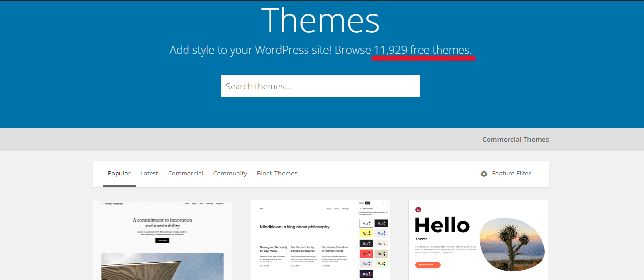Click the orange button in Hello theme preview

[x=427, y=265]
